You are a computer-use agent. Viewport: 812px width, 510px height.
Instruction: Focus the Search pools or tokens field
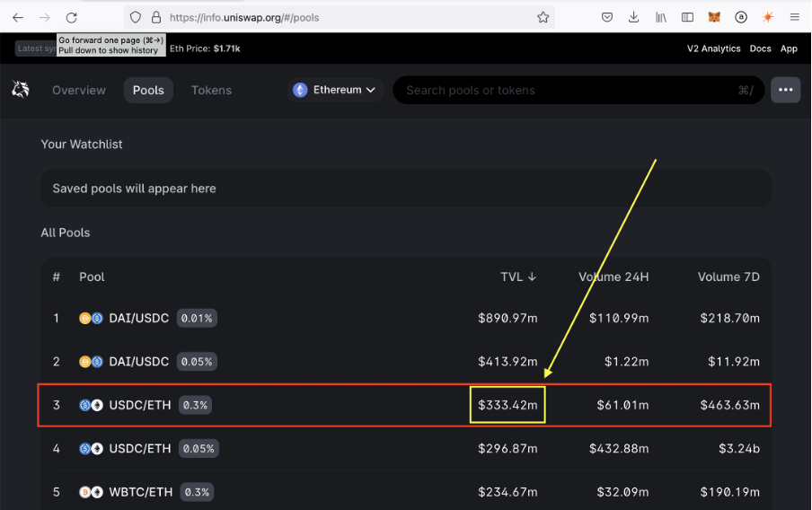tap(578, 90)
